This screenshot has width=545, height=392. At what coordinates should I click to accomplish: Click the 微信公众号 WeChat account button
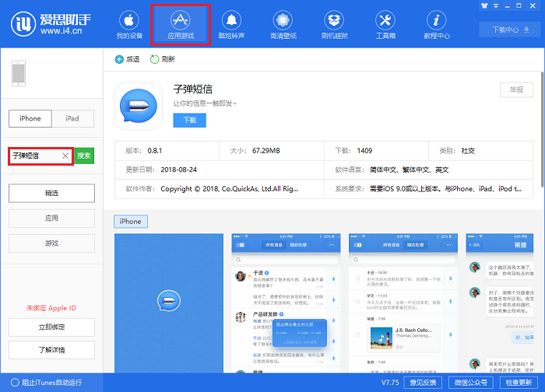[x=471, y=383]
